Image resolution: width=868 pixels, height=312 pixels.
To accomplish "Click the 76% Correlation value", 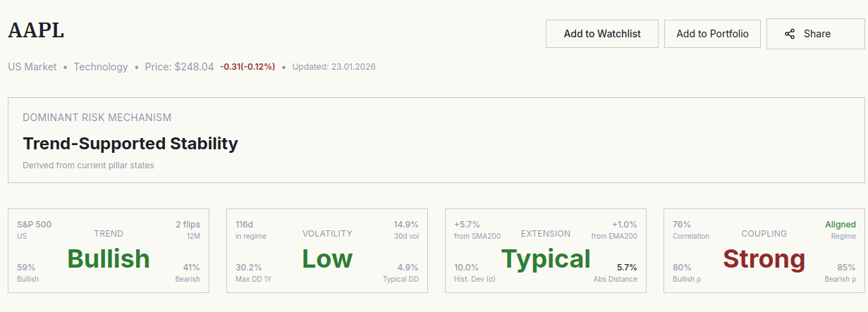I will tap(682, 225).
